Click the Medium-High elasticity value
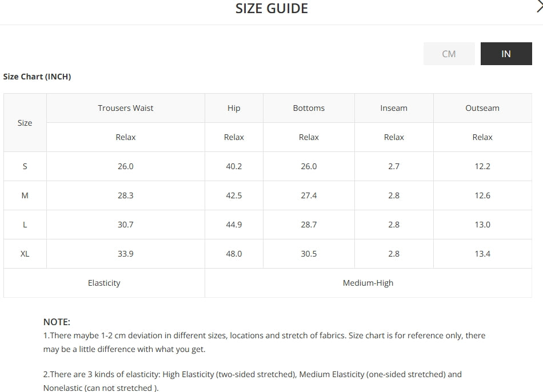This screenshot has width=543, height=392. tap(368, 283)
